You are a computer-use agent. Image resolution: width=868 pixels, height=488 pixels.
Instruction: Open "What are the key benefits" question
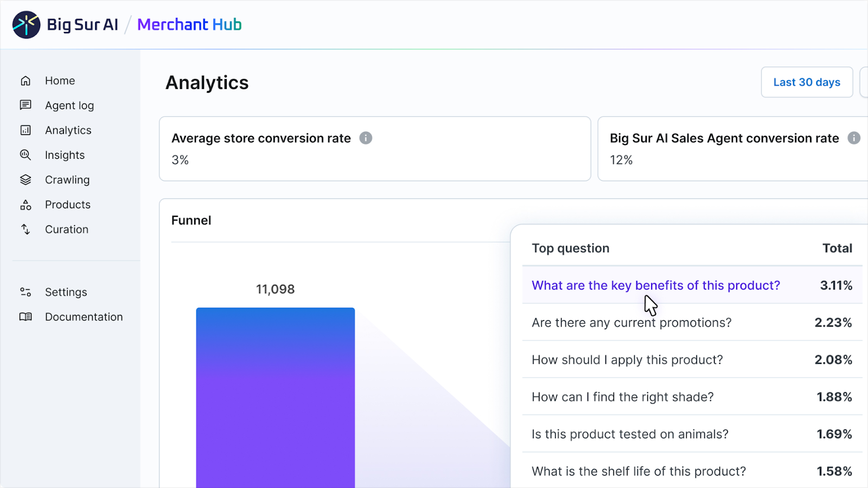point(655,285)
